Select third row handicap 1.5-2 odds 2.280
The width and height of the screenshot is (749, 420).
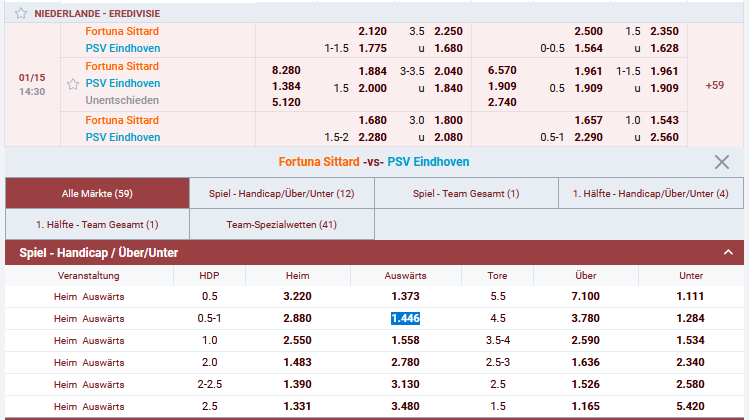[373, 138]
